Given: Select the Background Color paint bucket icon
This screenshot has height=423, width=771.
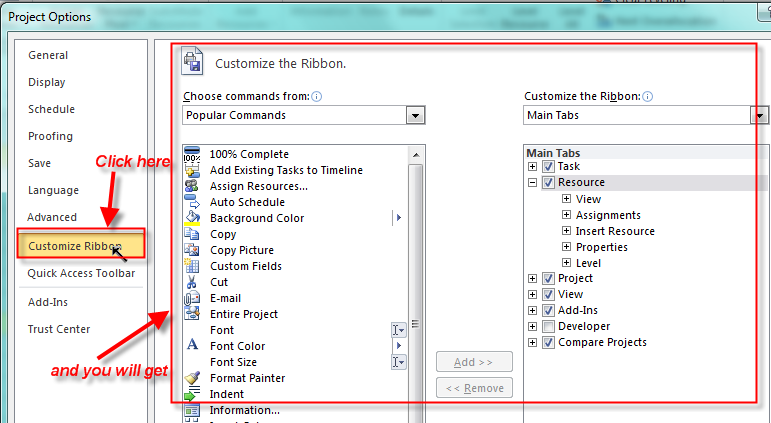Looking at the screenshot, I should coord(192,218).
